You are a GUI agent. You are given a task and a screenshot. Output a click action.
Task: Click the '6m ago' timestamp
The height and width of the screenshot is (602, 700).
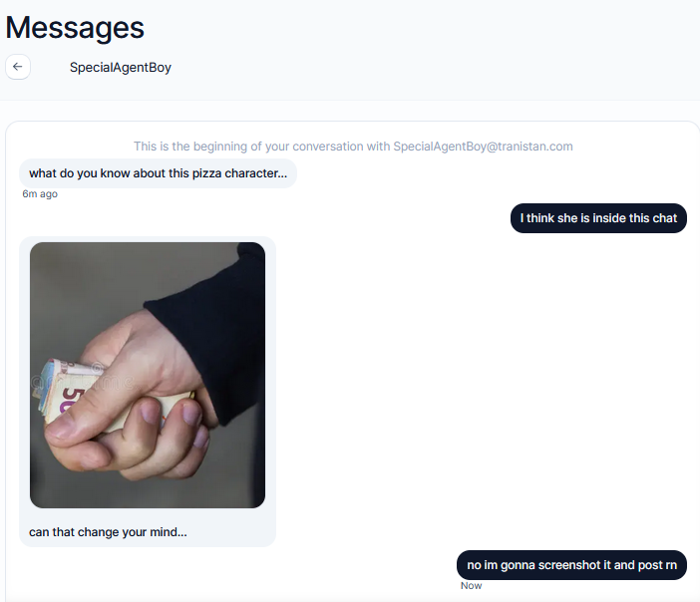(x=40, y=194)
